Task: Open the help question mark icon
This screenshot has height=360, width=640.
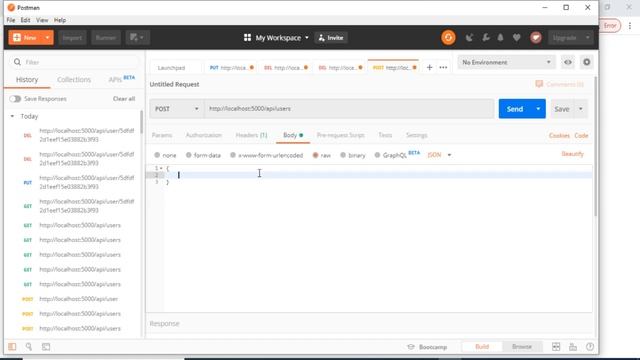Action: point(590,347)
